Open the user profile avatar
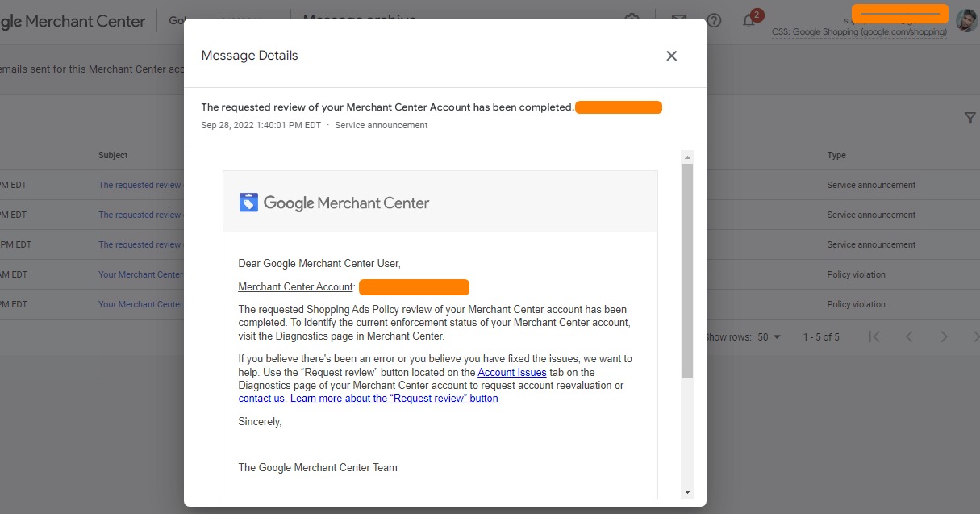The height and width of the screenshot is (514, 980). pos(966,20)
